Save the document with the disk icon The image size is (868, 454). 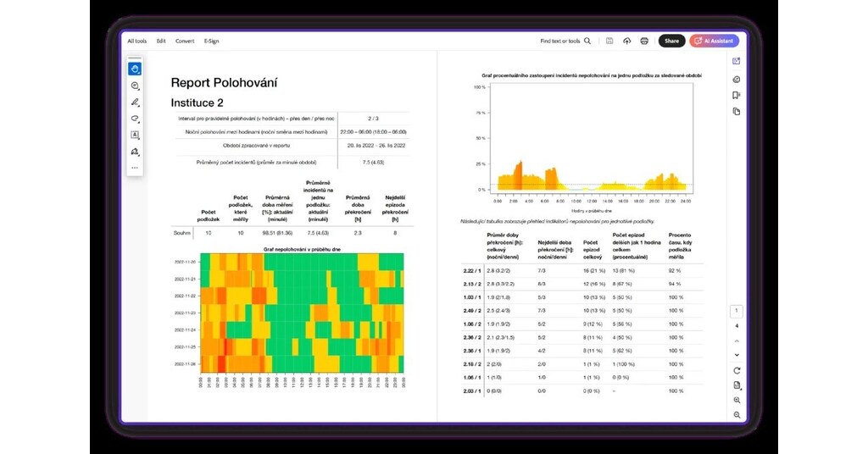pos(609,41)
